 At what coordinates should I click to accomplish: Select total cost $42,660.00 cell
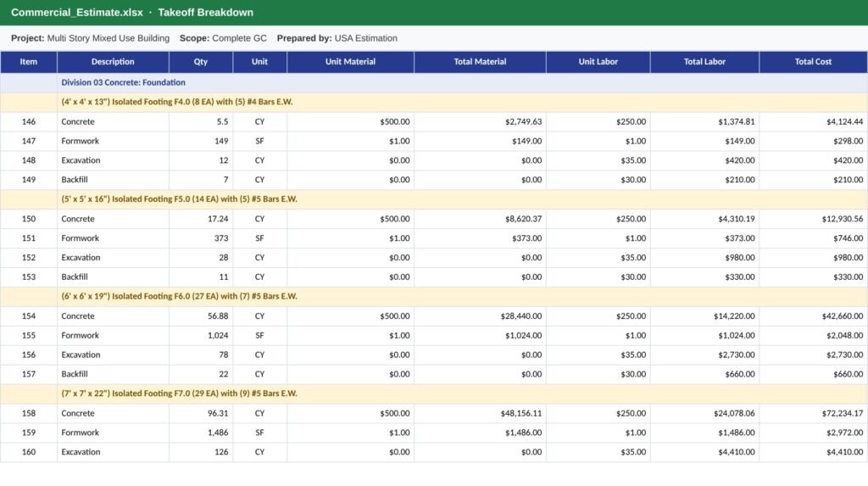pos(813,316)
